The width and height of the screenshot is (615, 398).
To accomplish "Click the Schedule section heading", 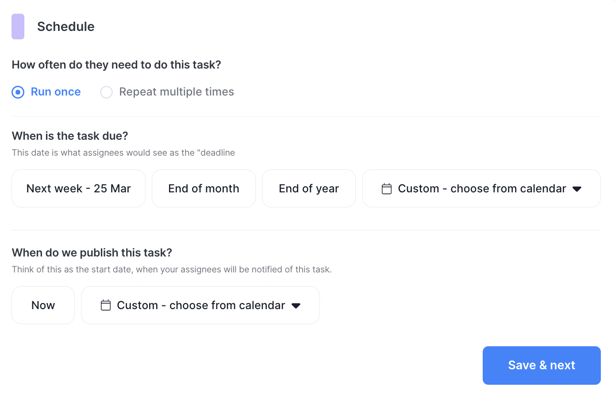I will pyautogui.click(x=66, y=27).
